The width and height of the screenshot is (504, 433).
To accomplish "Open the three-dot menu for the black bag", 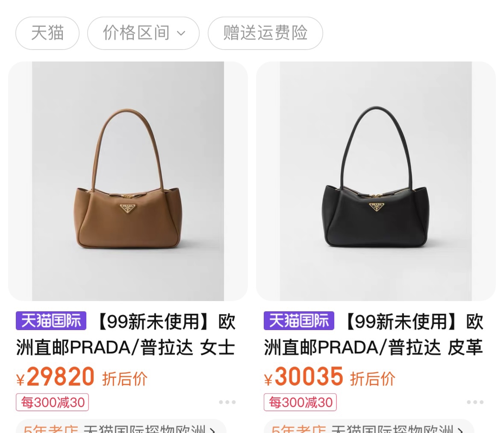I will click(475, 402).
